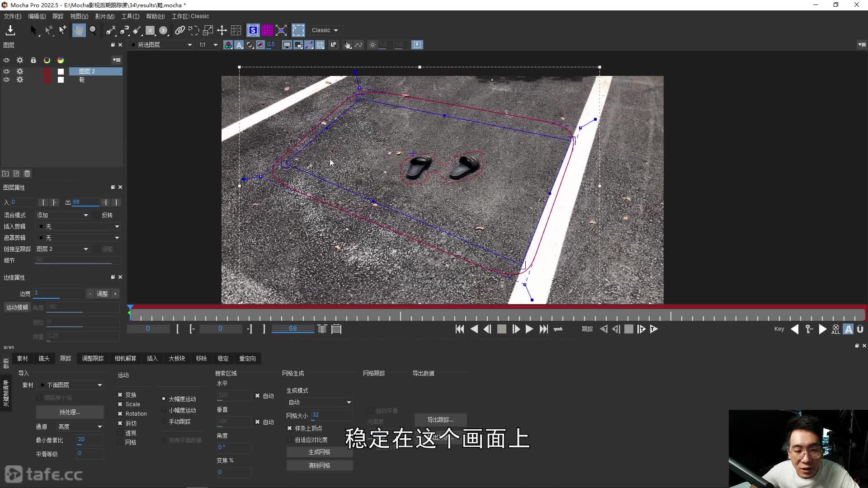Open the 插入剪辑 dropdown
The image size is (868, 488).
click(78, 226)
